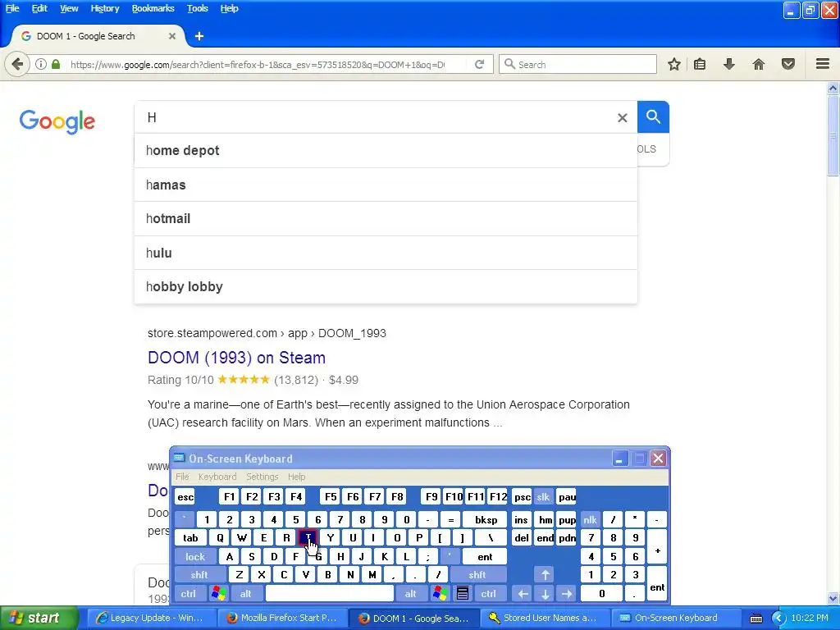Click the bksp key on On-Screen Keyboard

(x=486, y=519)
